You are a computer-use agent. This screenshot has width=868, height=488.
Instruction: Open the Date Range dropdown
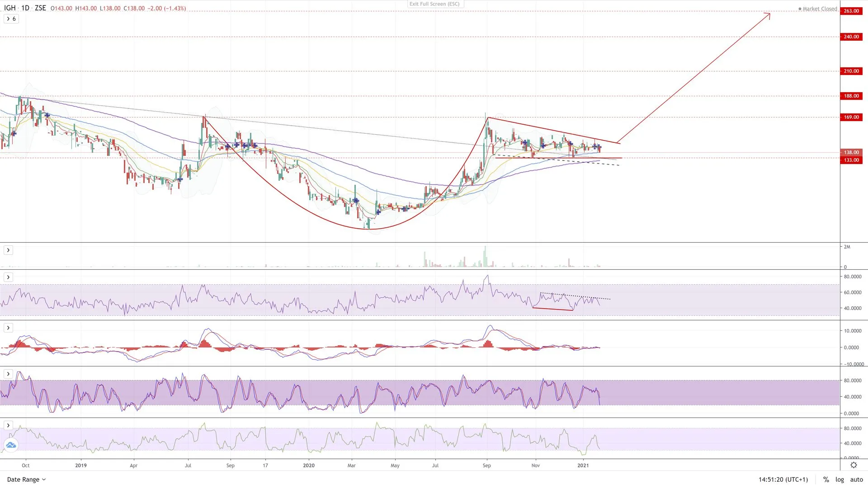click(x=26, y=479)
